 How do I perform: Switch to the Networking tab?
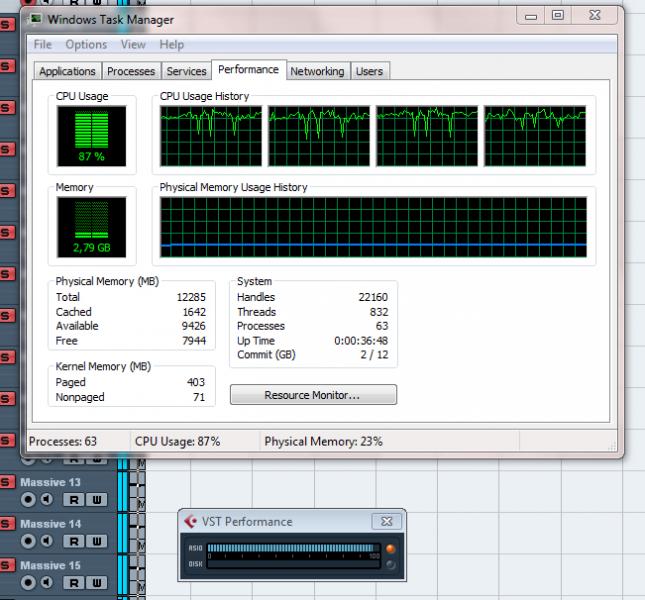click(317, 71)
